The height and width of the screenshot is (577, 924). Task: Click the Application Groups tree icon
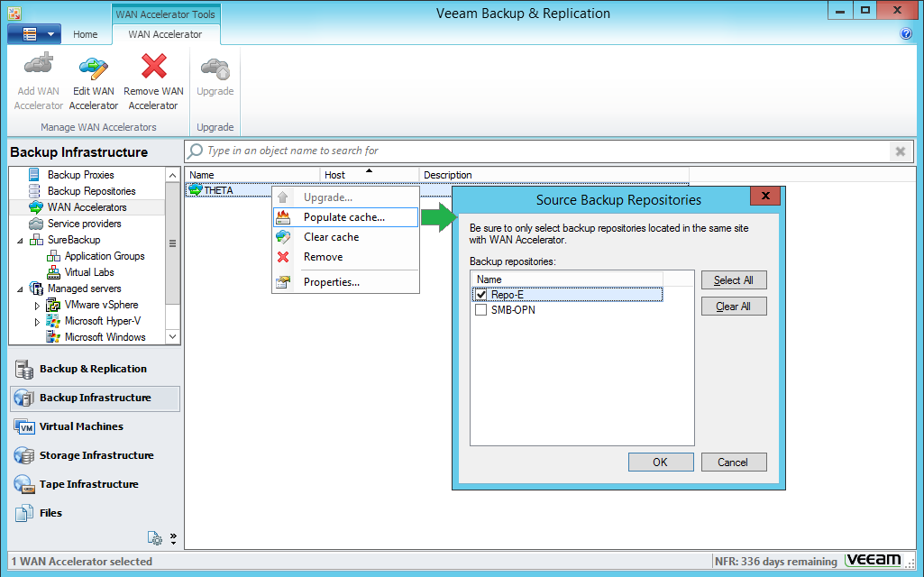[53, 256]
